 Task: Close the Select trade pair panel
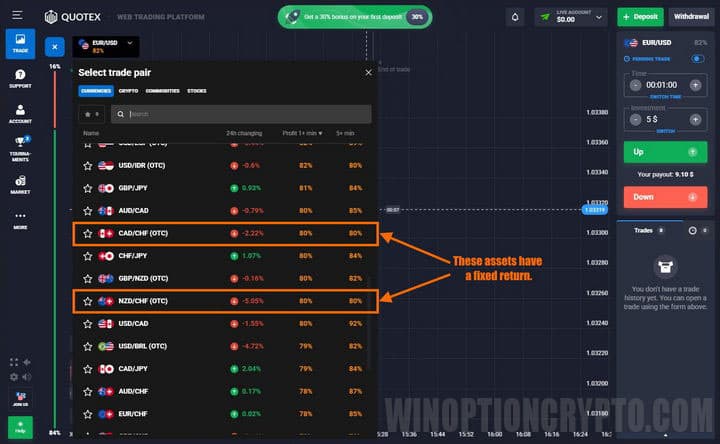(368, 72)
